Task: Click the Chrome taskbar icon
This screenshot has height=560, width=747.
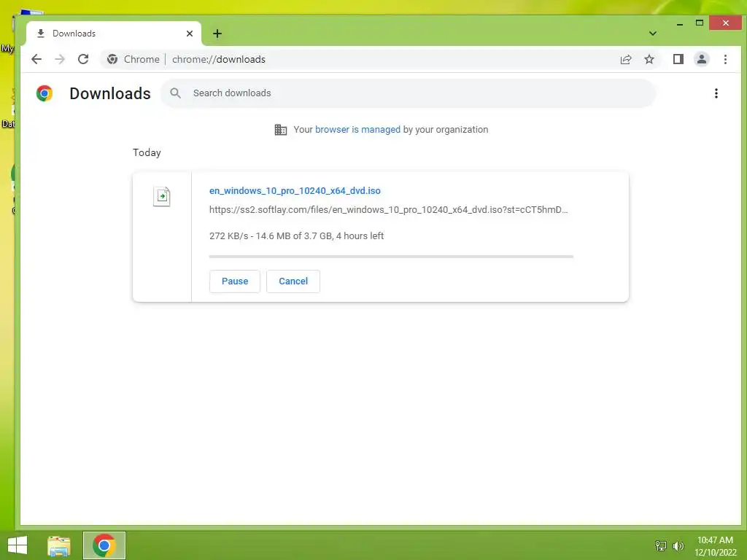Action: pyautogui.click(x=104, y=545)
